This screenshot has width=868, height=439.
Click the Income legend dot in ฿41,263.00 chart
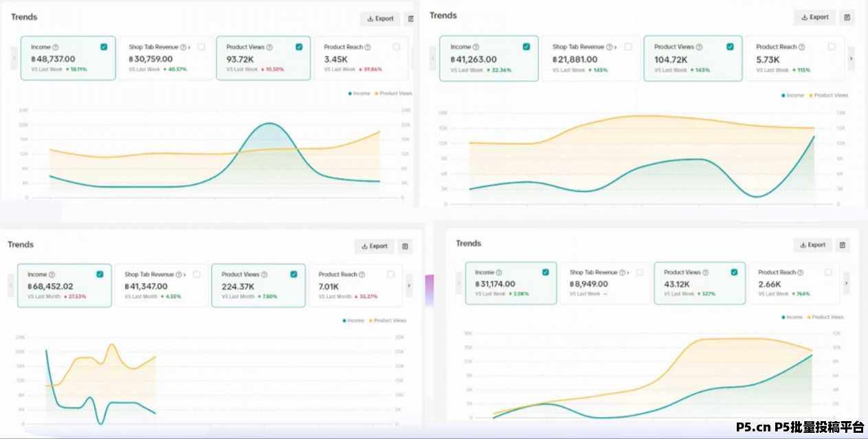(783, 95)
